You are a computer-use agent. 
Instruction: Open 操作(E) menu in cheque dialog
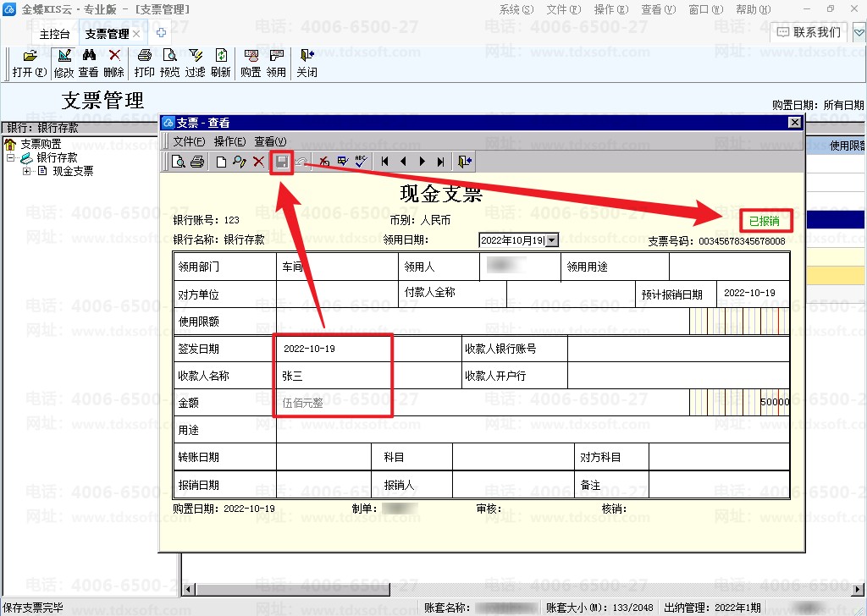click(229, 141)
